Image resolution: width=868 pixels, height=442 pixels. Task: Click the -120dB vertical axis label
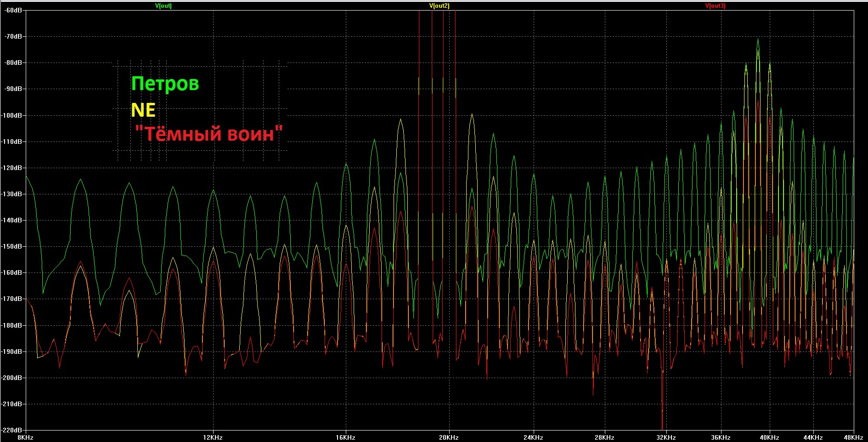(x=12, y=168)
